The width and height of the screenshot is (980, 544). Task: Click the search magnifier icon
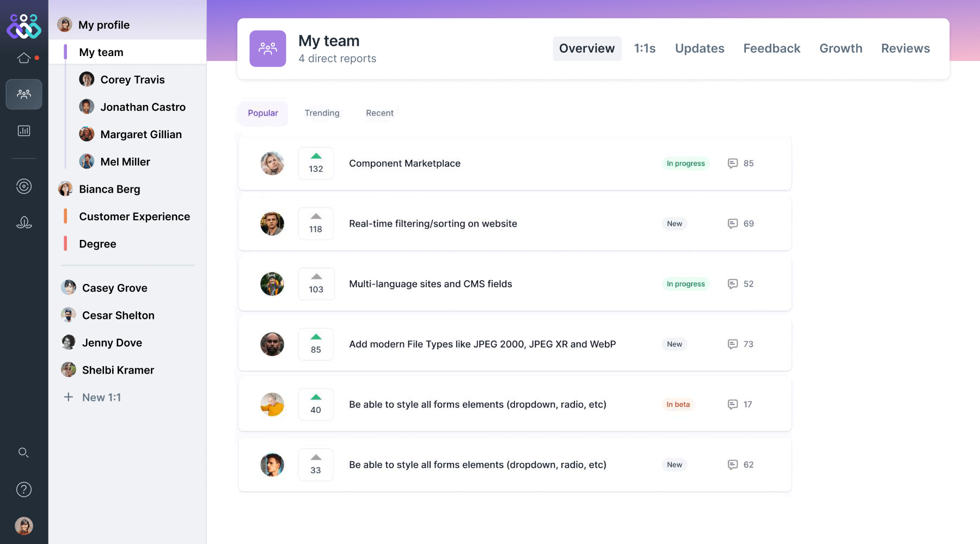(23, 453)
